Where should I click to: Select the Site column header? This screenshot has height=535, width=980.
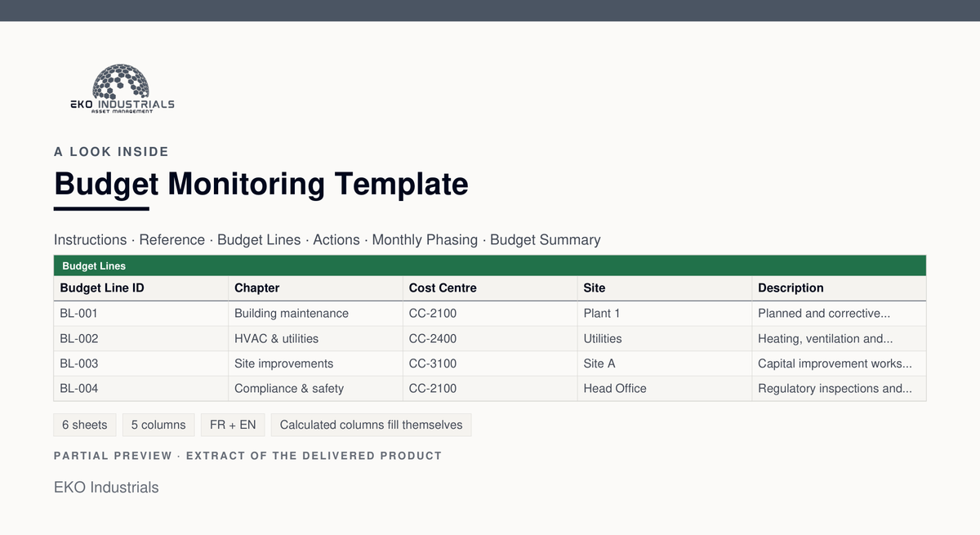(x=664, y=288)
